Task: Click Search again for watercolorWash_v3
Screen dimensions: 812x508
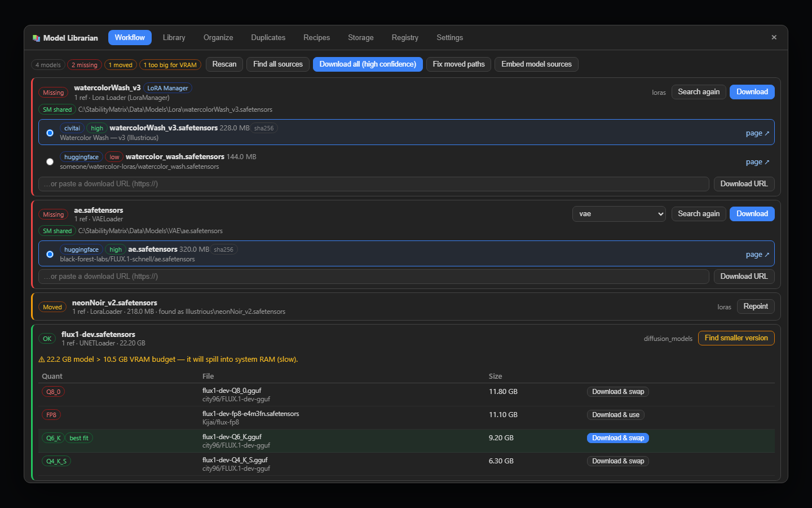Action: coord(699,92)
